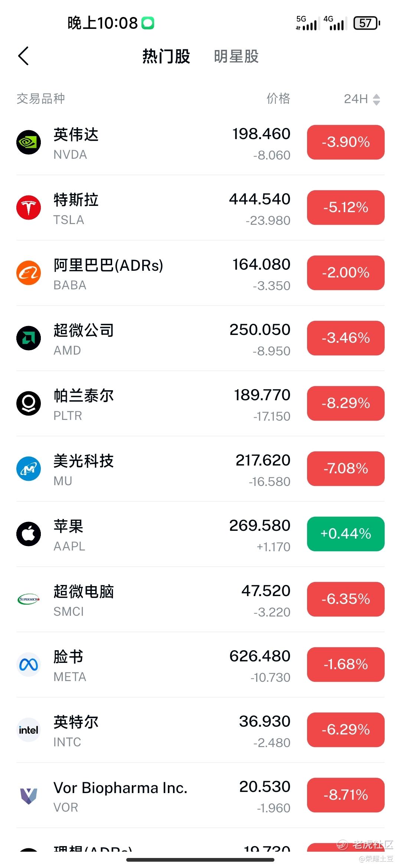Open the Vor Biopharma Inc. row

pos(200,795)
